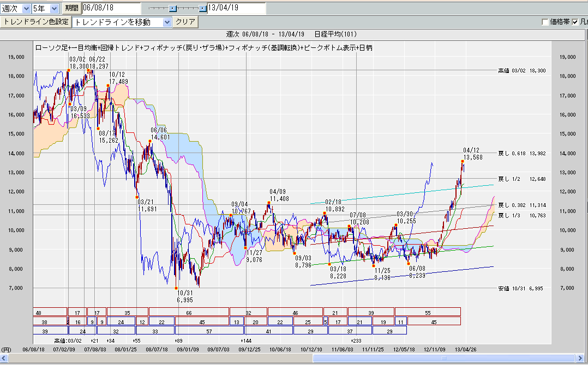Screen dimensions: 588x365
Task: Open the 5年 range dropdown
Action: 45,8
